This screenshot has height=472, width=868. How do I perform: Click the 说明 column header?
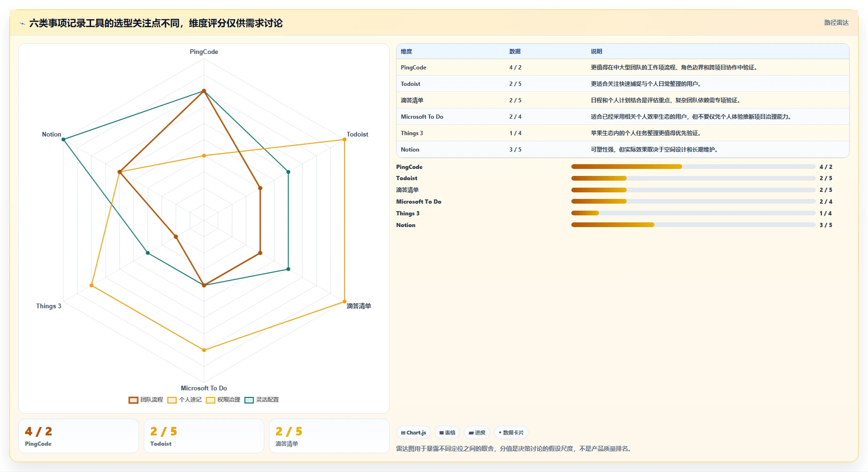tap(596, 52)
